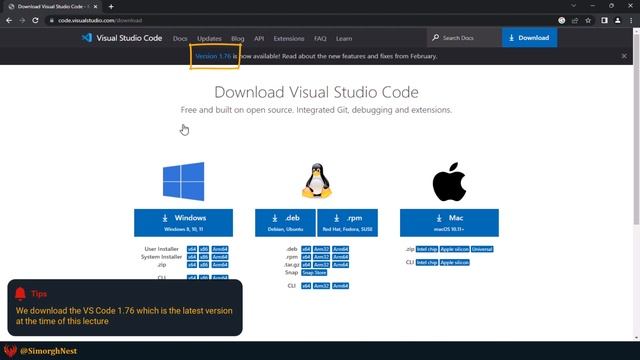The width and height of the screenshot is (640, 360).
Task: Click Universal for Mac .zip
Action: pyautogui.click(x=482, y=249)
